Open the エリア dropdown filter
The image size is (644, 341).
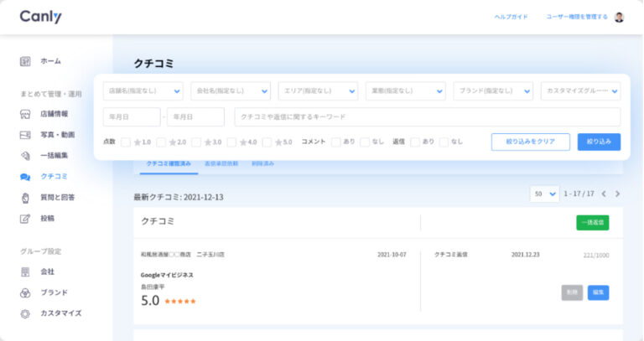click(x=318, y=90)
